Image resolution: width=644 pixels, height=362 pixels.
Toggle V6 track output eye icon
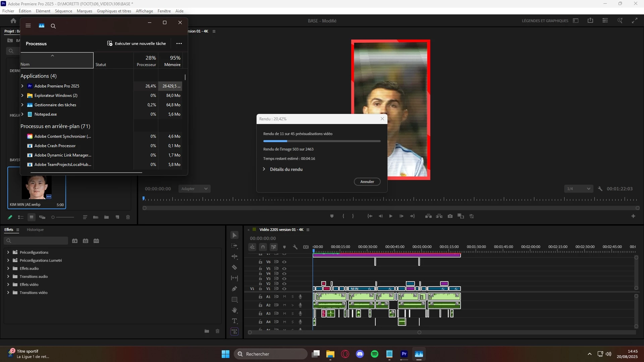(284, 262)
